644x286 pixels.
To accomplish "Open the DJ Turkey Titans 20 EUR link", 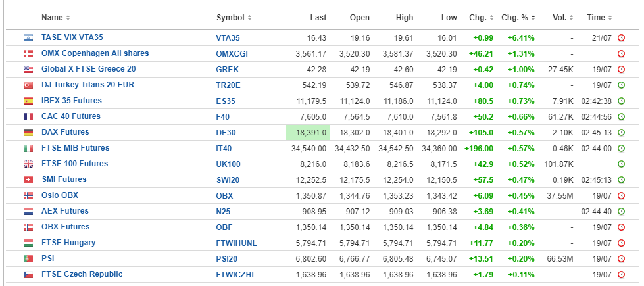I will click(88, 85).
